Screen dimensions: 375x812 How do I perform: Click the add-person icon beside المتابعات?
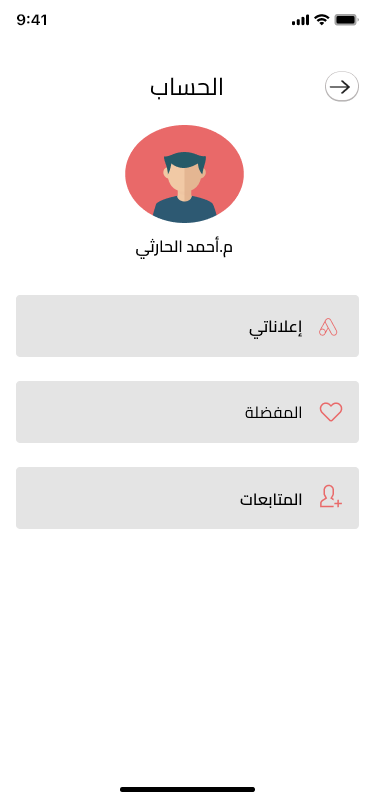point(330,496)
